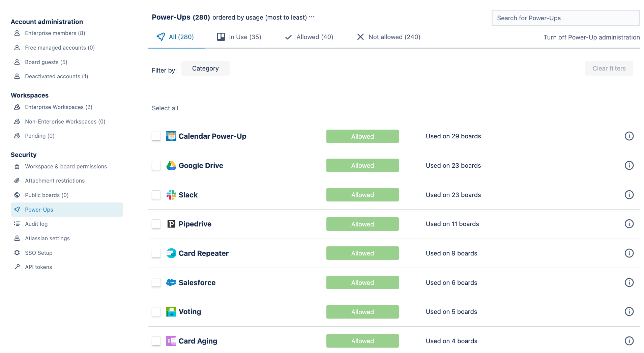Click the Calendar Power-Up icon
The height and width of the screenshot is (353, 644).
171,136
